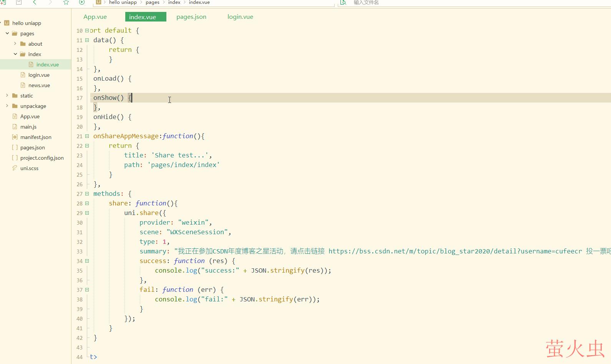This screenshot has height=364, width=611.
Task: Fold the methods block at line 27
Action: click(x=87, y=194)
